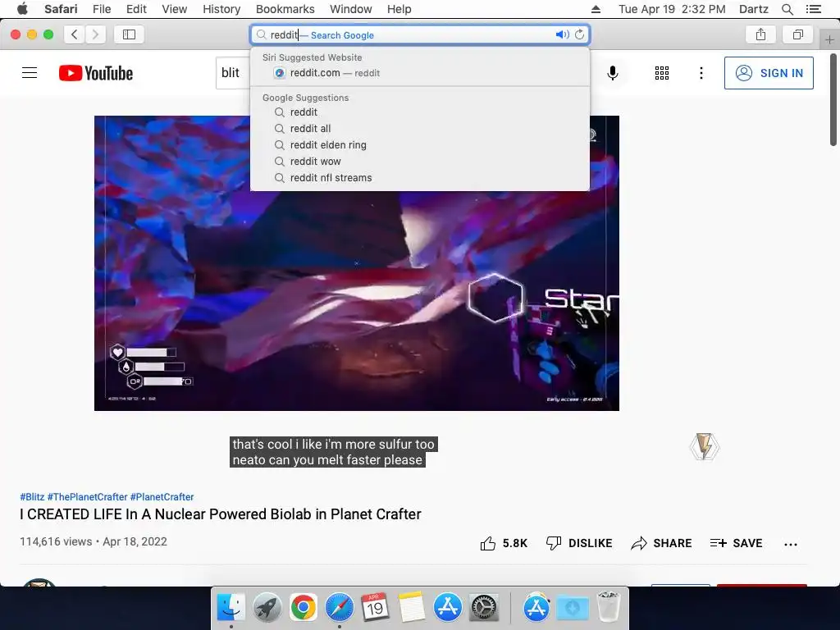Open the Downloads folder in the Dock

[x=572, y=607]
